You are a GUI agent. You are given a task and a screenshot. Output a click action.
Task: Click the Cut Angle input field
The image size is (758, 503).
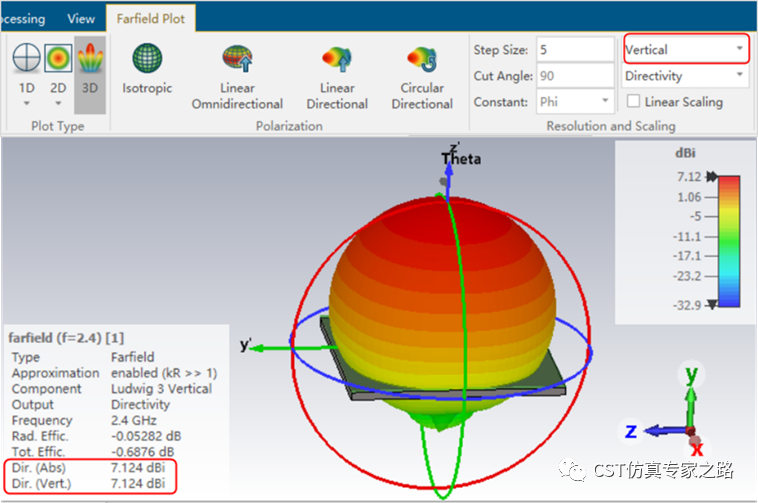pyautogui.click(x=575, y=75)
